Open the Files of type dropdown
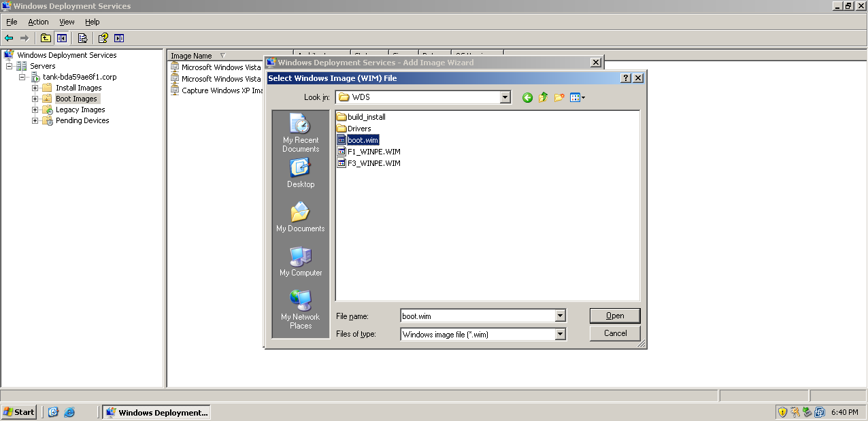 (560, 334)
